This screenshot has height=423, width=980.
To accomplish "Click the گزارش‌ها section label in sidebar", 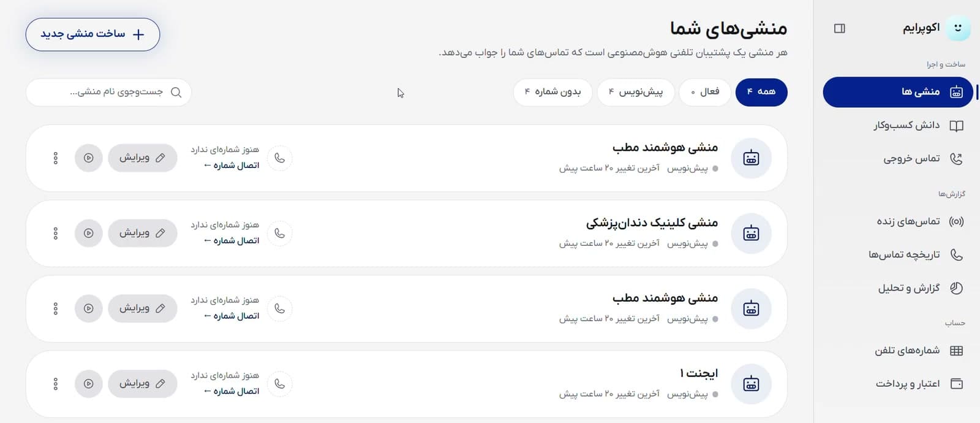I will (x=952, y=194).
